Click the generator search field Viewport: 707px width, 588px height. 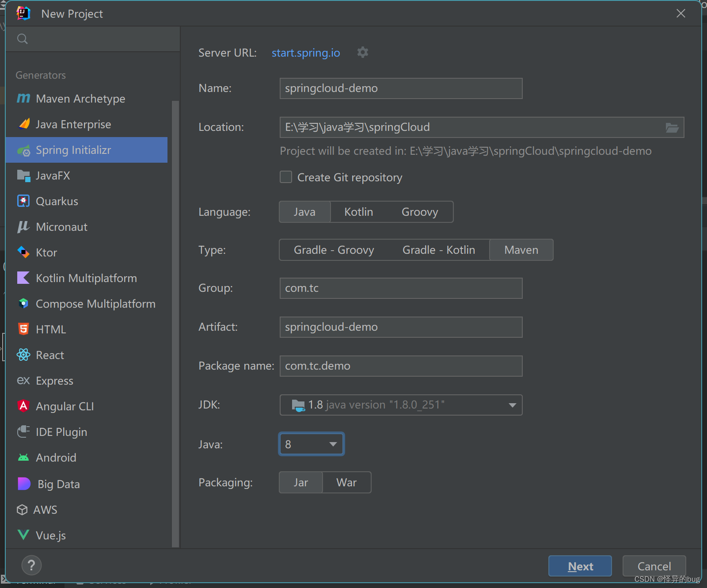pos(93,39)
